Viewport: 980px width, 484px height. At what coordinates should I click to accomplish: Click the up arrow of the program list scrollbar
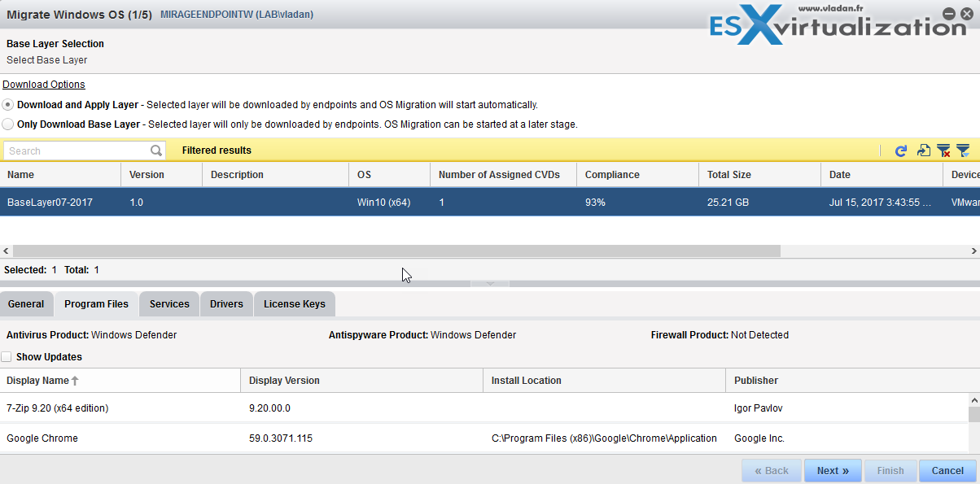tap(973, 399)
